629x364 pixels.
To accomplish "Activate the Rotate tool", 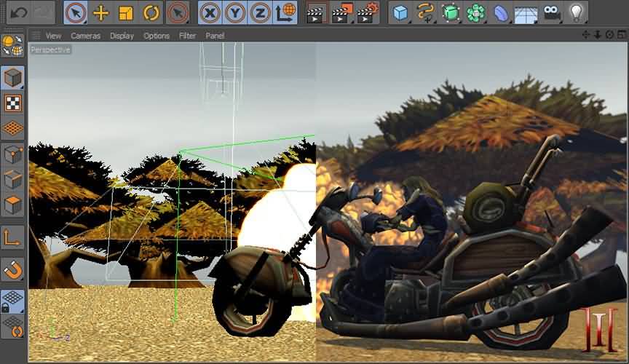I will pyautogui.click(x=151, y=13).
